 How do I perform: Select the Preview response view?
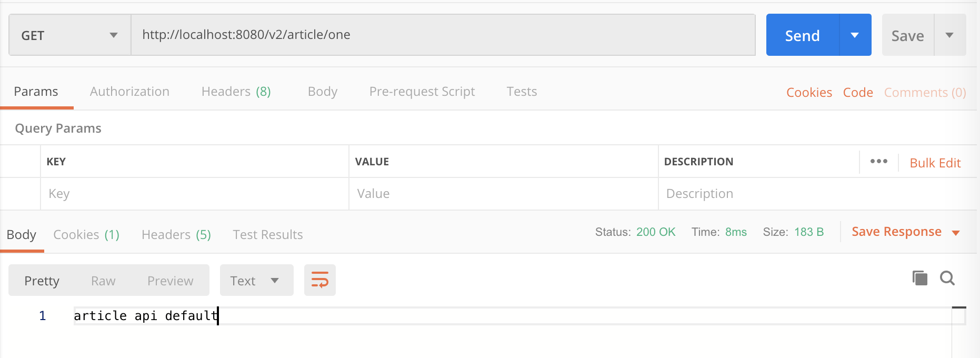pyautogui.click(x=170, y=281)
